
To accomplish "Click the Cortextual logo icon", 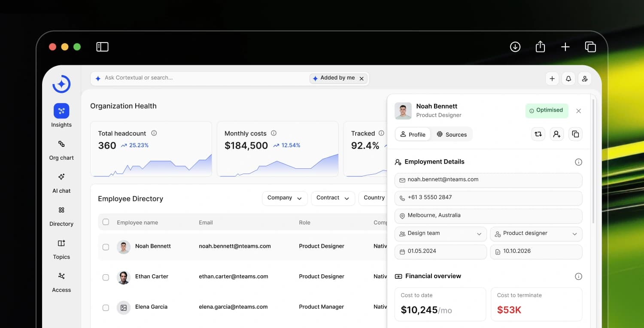I will 61,84.
